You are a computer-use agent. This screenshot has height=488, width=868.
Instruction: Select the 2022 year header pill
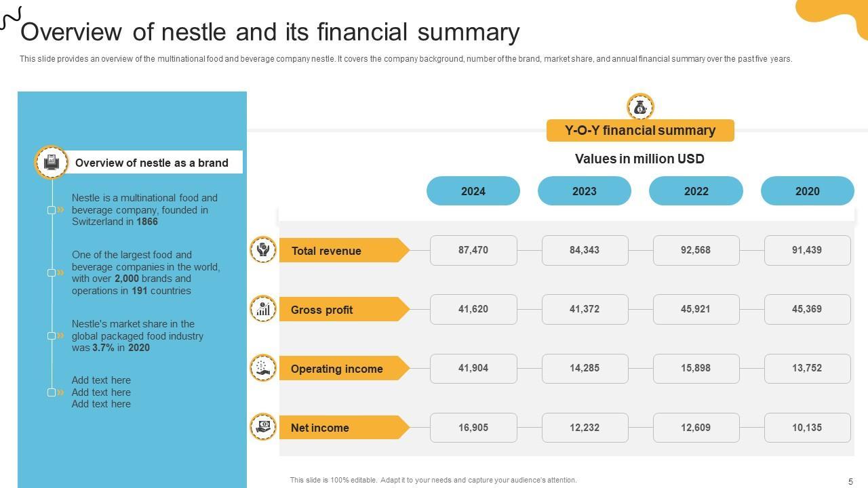(x=696, y=191)
